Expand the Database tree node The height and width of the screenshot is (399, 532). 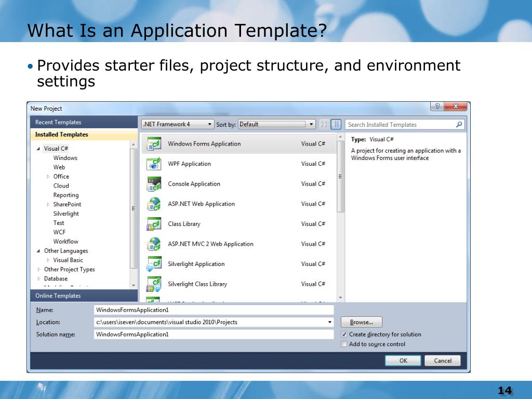[x=38, y=278]
